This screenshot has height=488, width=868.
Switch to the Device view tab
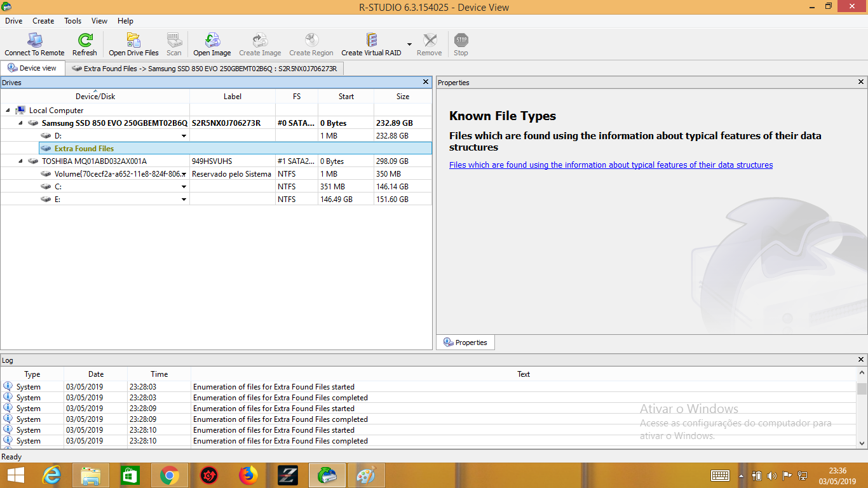point(32,68)
